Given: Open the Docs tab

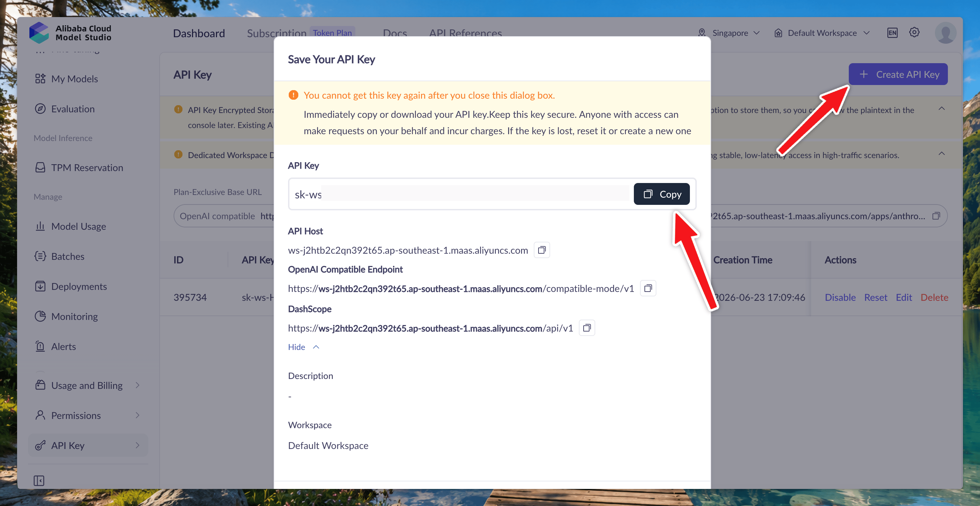Looking at the screenshot, I should point(395,33).
